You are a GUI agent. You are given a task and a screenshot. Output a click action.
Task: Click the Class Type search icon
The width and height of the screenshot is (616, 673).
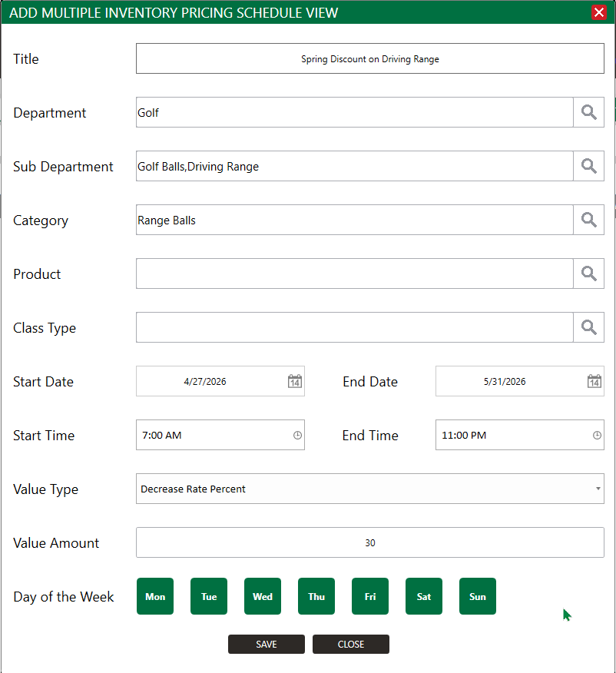tap(588, 327)
